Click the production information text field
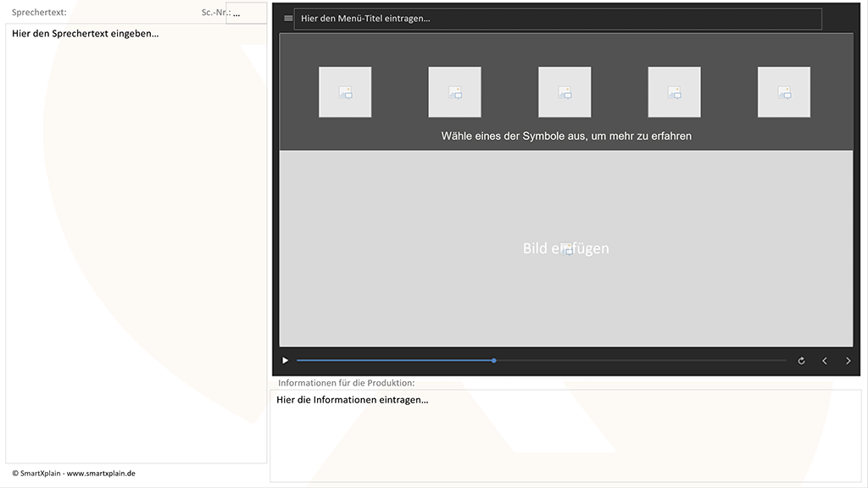Screen dimensions: 868x488 (x=565, y=434)
